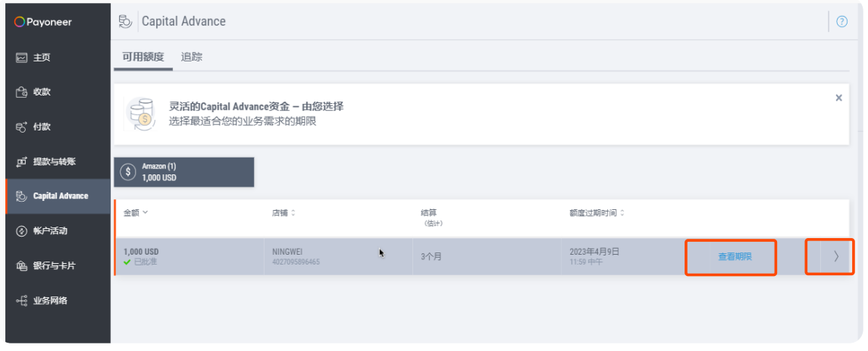Open 帐户活动 in the sidebar

(x=58, y=231)
